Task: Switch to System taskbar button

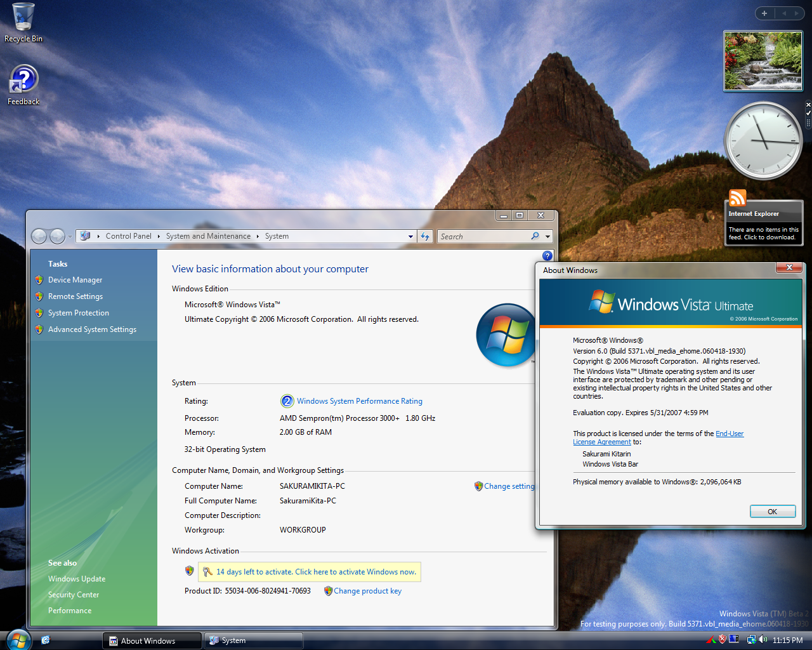Action: click(x=253, y=640)
